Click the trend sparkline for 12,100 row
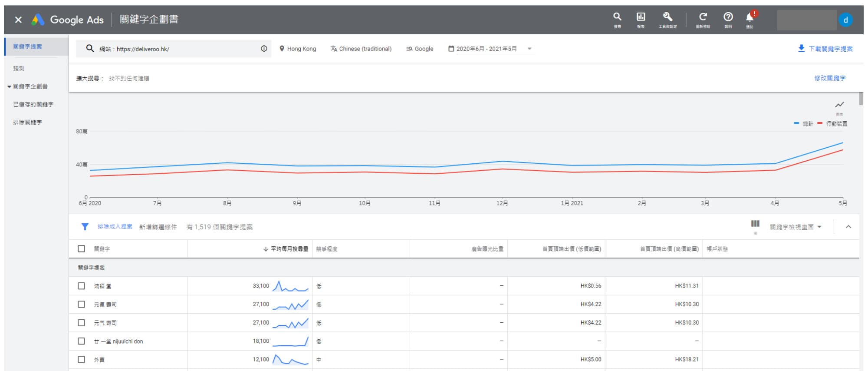Viewport: 868px width, 371px height. click(x=290, y=360)
